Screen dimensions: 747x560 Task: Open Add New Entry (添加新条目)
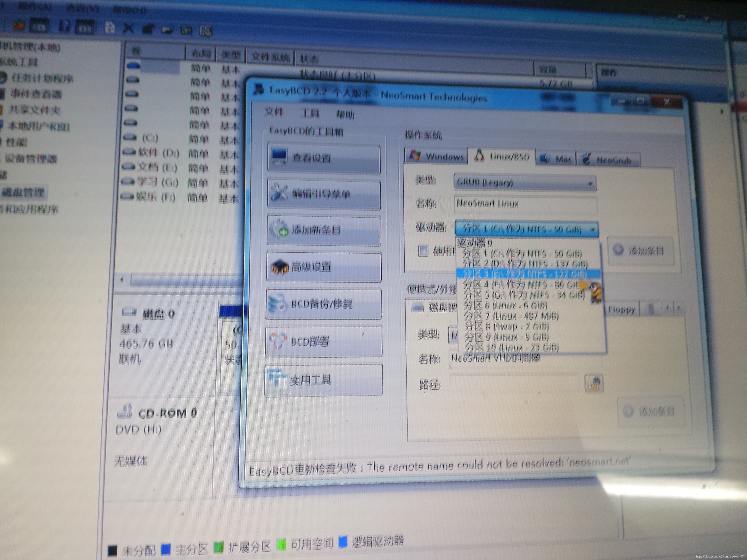pos(324,230)
